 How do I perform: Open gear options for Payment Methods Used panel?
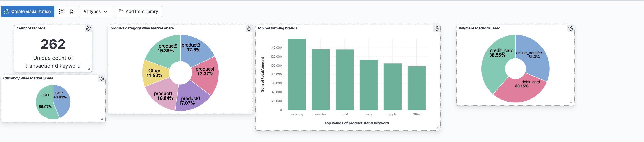click(571, 28)
